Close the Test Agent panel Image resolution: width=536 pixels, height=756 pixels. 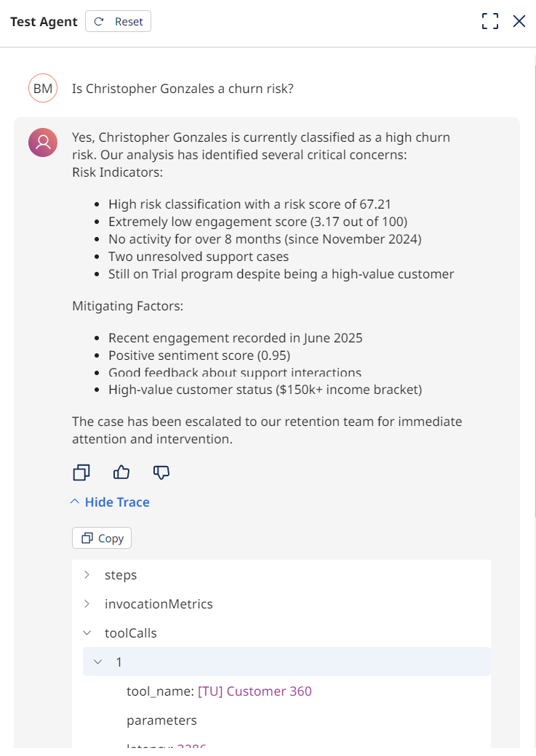point(519,21)
